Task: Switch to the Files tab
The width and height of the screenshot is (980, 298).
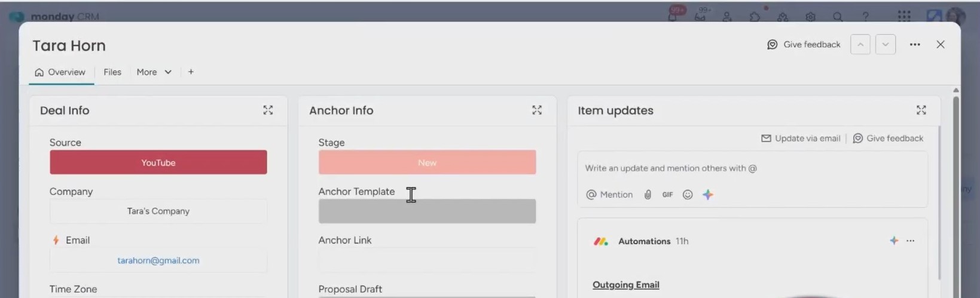Action: point(112,72)
